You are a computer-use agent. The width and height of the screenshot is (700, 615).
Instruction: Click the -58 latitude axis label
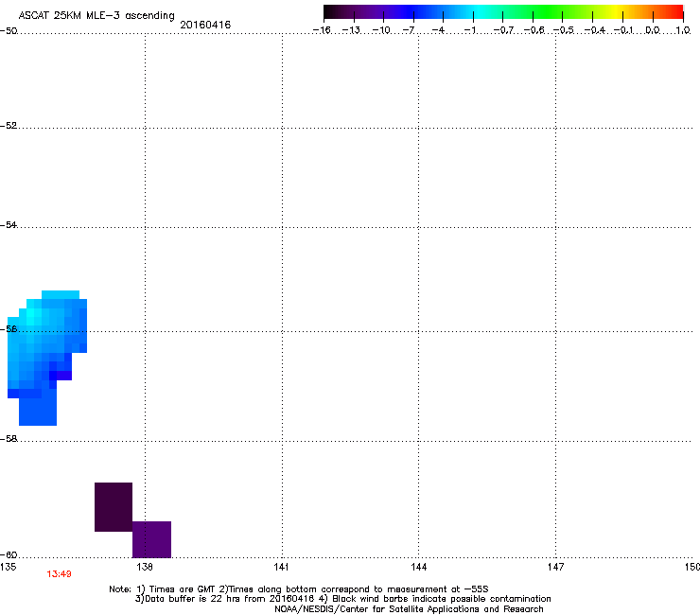(9, 439)
